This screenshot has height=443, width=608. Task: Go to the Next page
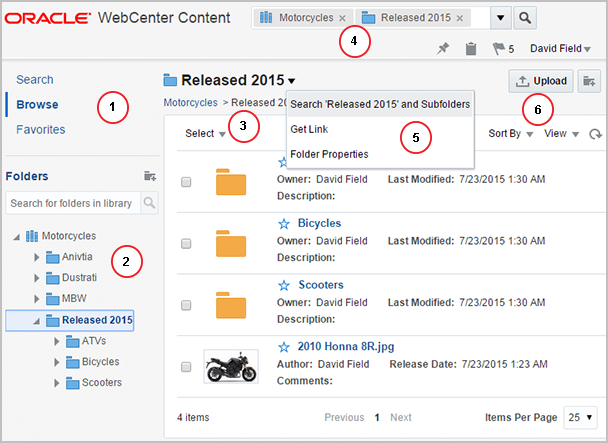tap(401, 417)
